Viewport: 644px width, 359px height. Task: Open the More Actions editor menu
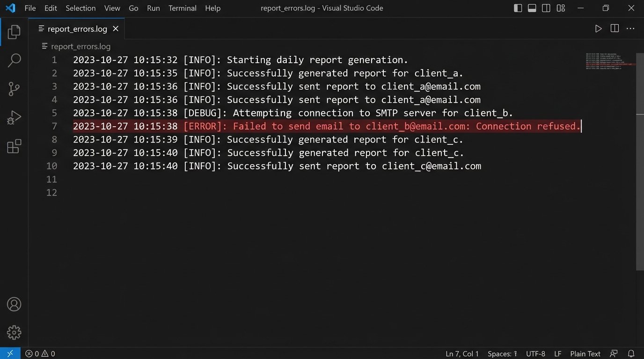pos(630,29)
